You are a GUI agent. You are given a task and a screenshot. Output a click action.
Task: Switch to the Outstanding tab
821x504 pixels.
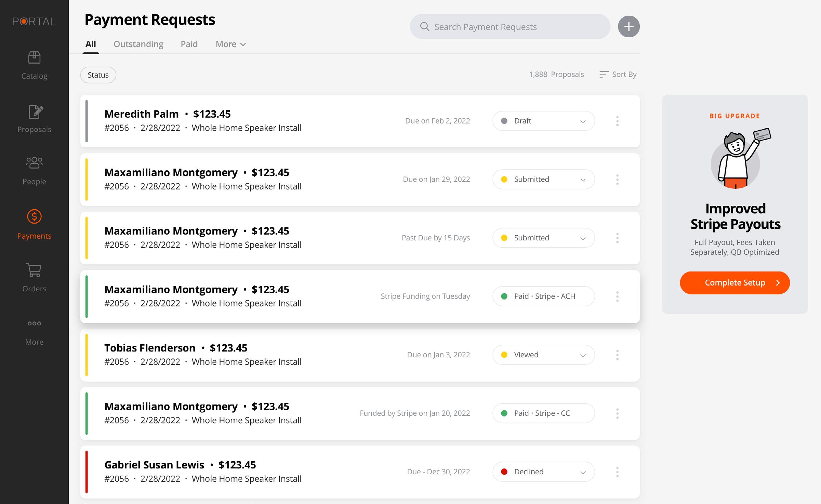(138, 44)
